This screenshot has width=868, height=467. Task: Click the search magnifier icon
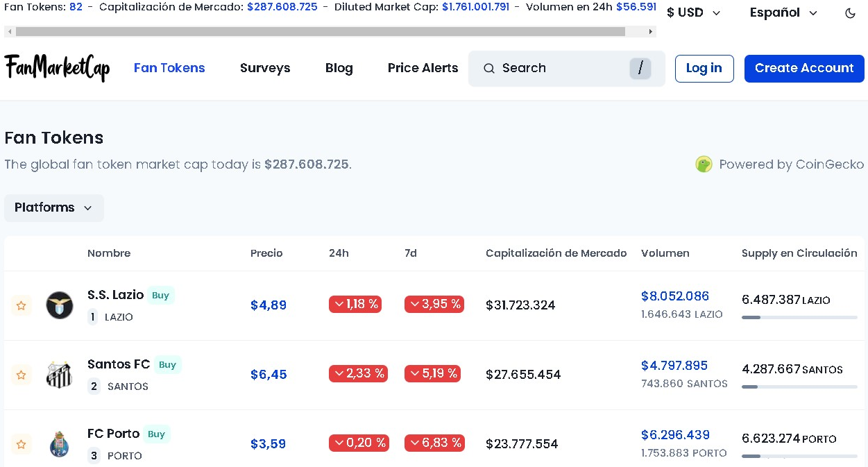click(489, 68)
